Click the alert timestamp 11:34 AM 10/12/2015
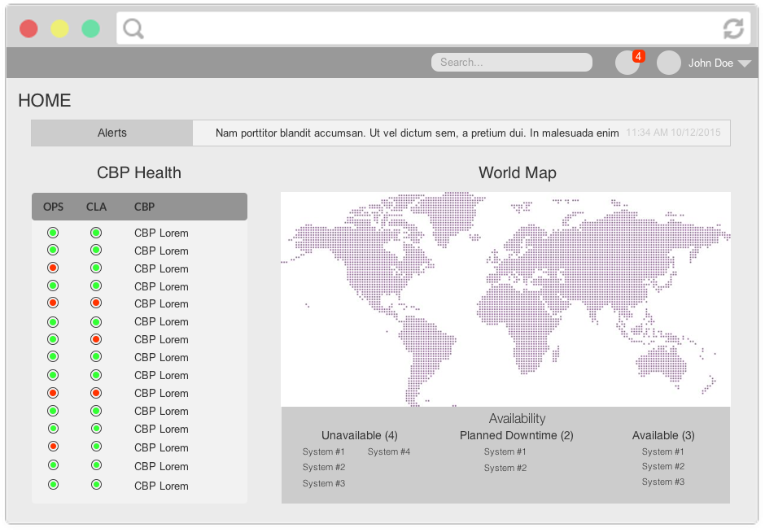 673,133
